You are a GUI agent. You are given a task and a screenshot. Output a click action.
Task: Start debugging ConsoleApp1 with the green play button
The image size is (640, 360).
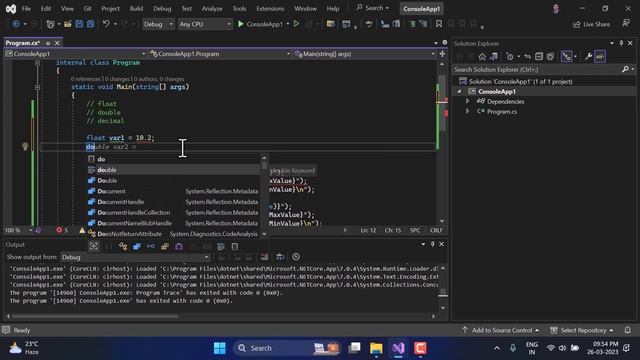coord(241,24)
